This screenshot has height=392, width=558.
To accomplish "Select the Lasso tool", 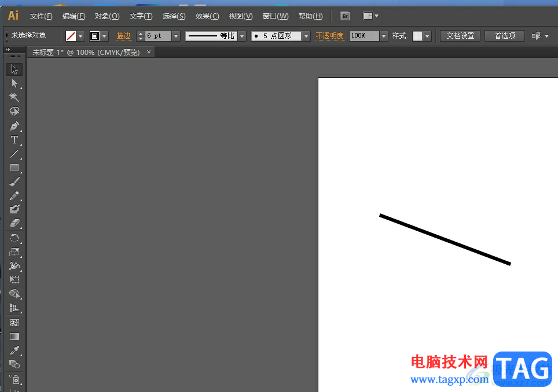I will [14, 111].
